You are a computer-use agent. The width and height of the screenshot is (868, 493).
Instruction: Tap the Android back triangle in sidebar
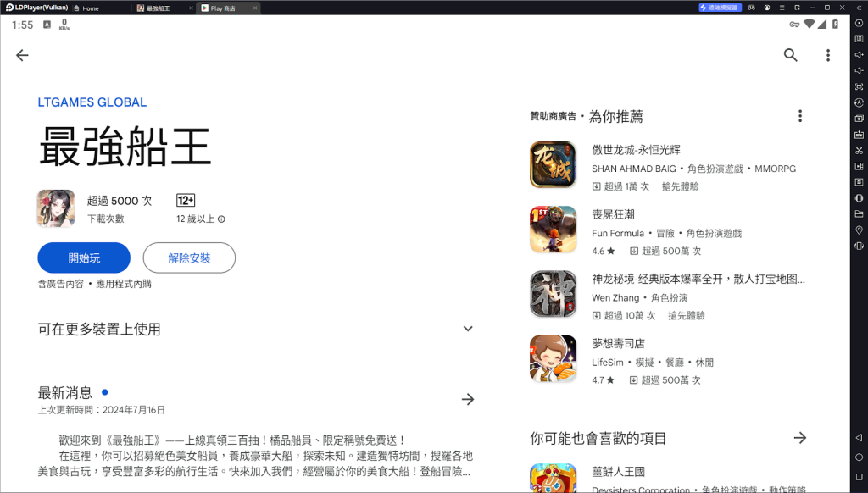(859, 437)
